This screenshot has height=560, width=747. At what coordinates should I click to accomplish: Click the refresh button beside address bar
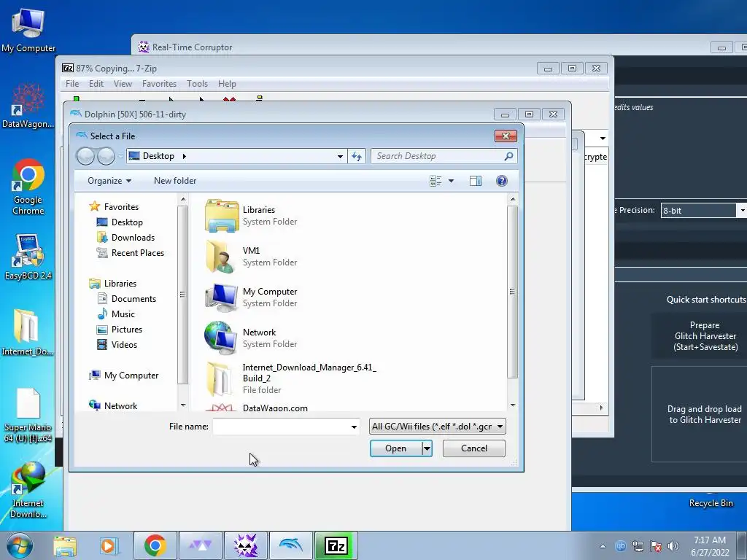pos(357,156)
